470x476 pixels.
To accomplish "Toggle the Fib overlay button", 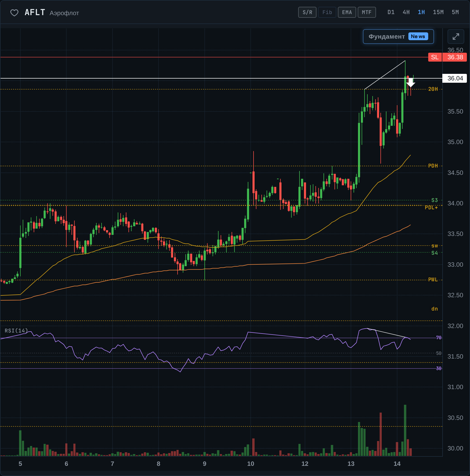I will (x=327, y=12).
